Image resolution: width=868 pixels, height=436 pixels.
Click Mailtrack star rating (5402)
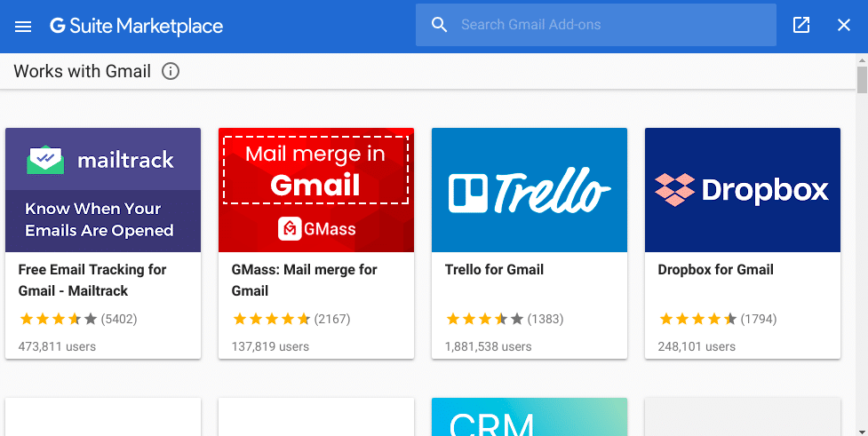coord(77,319)
